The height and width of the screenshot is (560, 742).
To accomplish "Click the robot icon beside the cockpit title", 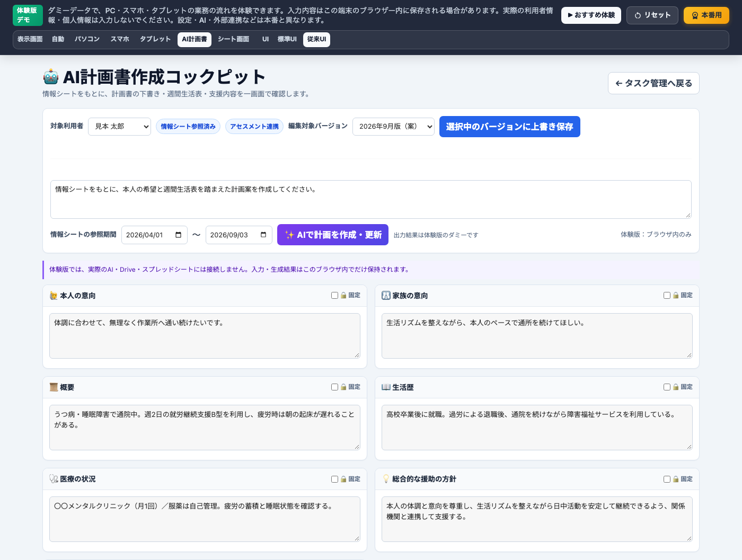I will [x=51, y=77].
